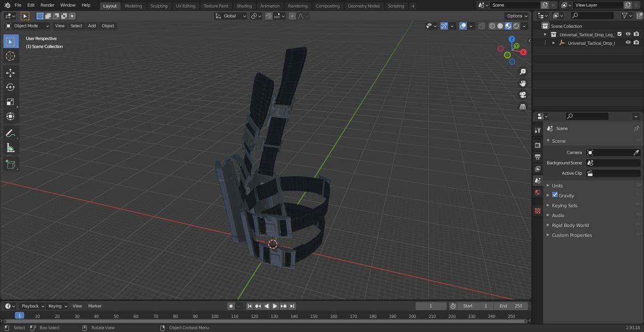Click the pan hand viewport gizmo
This screenshot has width=644, height=332.
coord(523,83)
